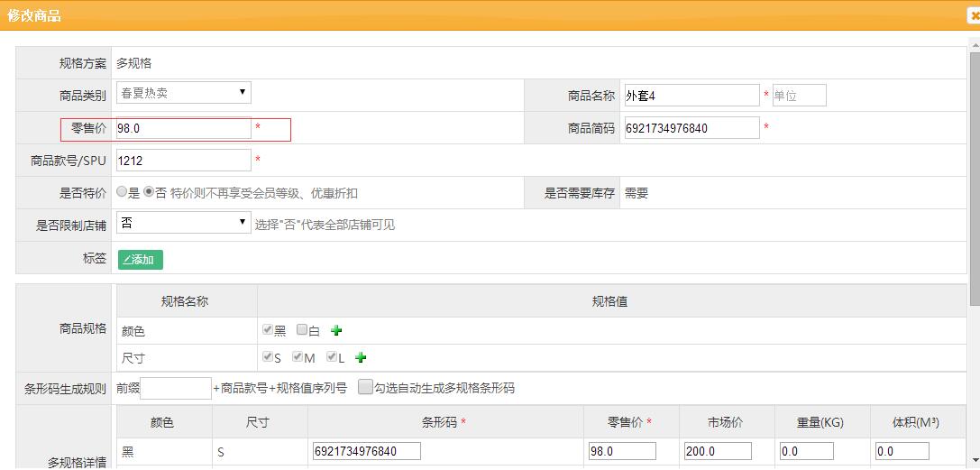
Task: Click the 单位 unit input field
Action: [x=799, y=96]
